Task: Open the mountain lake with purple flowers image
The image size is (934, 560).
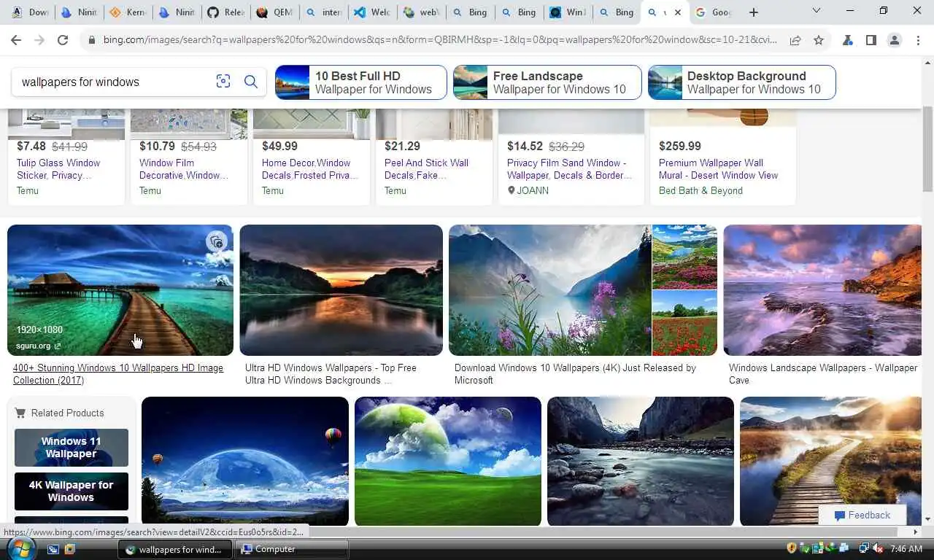Action: point(549,290)
